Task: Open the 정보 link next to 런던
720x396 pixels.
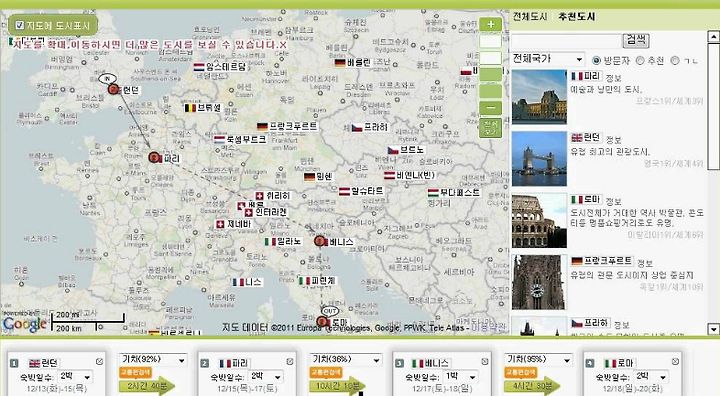Action: click(613, 140)
